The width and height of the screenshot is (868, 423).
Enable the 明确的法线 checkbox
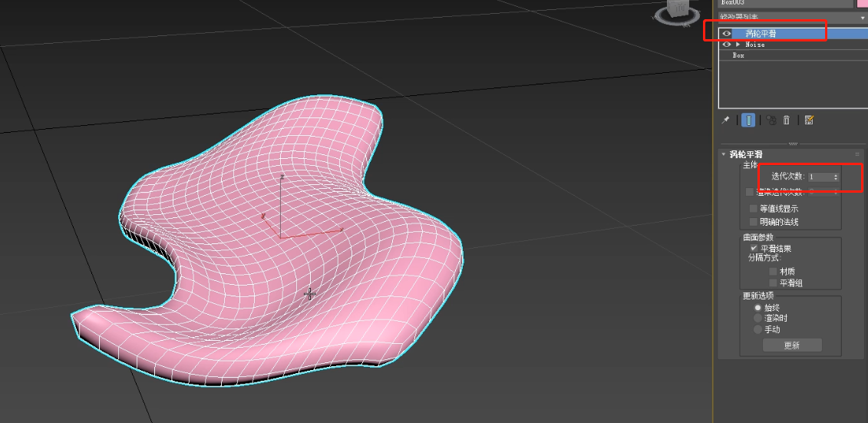point(754,222)
